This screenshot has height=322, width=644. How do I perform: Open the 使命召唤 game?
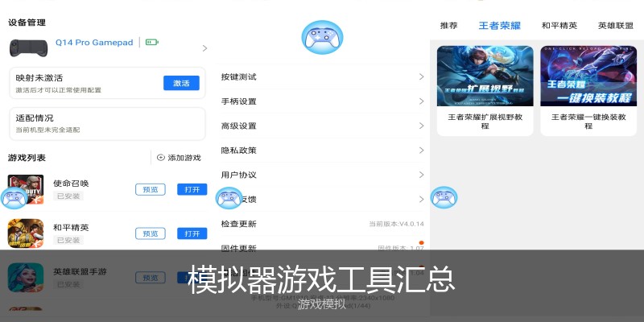coord(192,189)
